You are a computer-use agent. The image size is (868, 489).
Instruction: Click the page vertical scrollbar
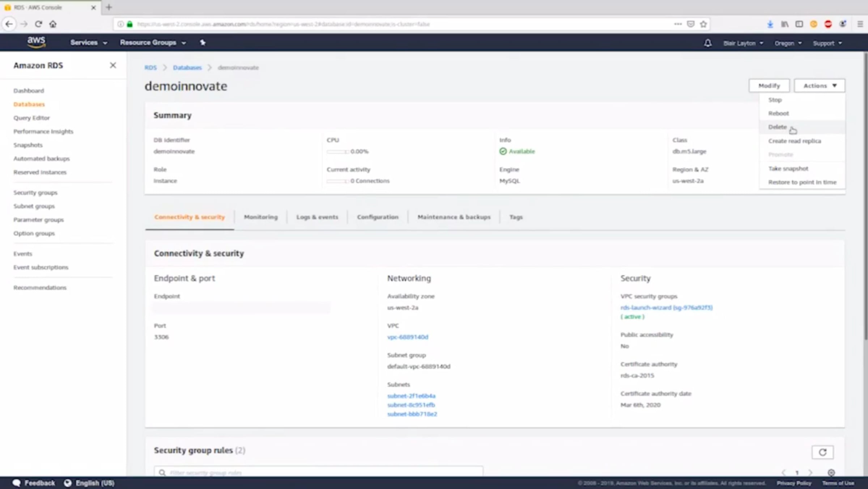[x=865, y=195]
